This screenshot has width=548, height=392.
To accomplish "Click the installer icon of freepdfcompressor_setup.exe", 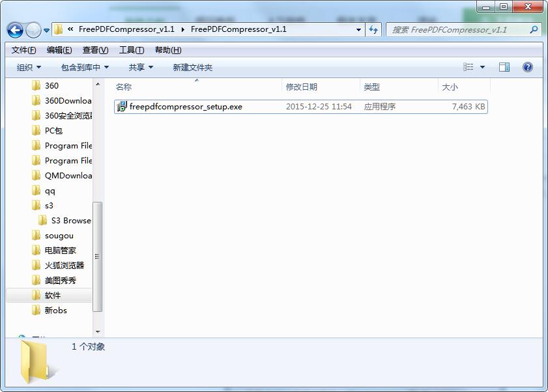I will click(122, 106).
